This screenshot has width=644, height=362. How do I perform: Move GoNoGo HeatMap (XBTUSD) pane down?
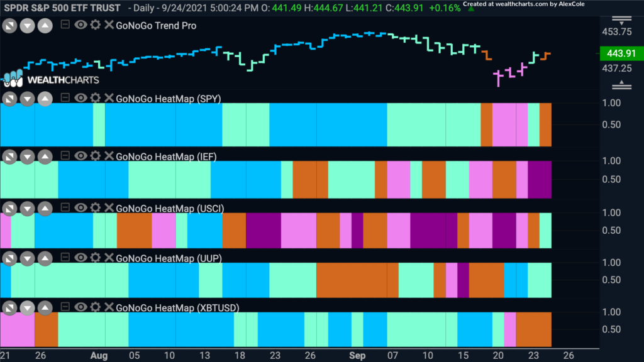coord(28,308)
